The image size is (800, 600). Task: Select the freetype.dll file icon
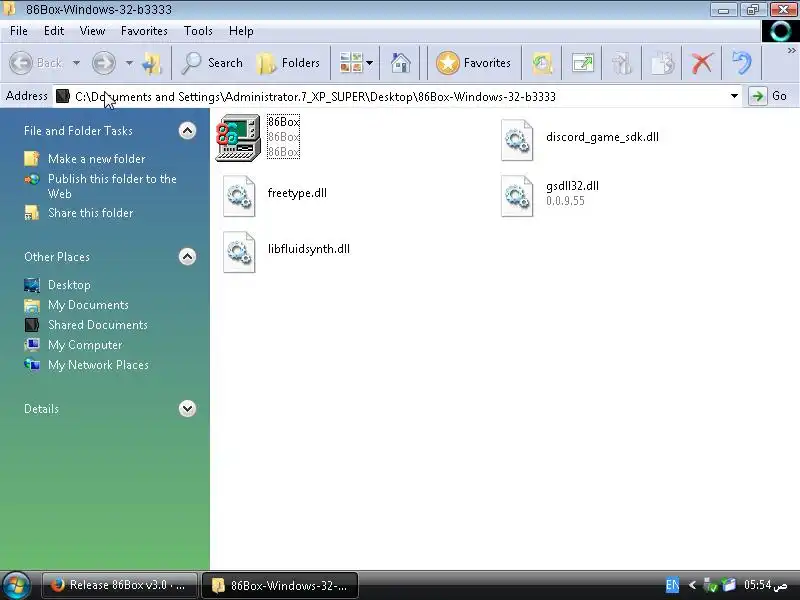(239, 196)
